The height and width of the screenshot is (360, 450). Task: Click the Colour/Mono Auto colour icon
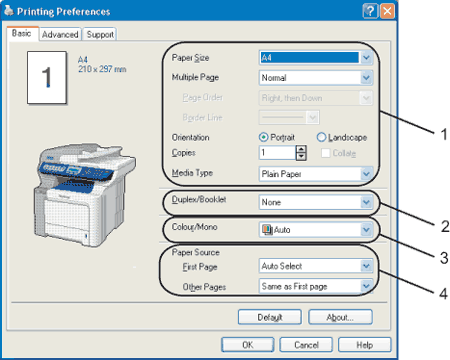(x=267, y=230)
